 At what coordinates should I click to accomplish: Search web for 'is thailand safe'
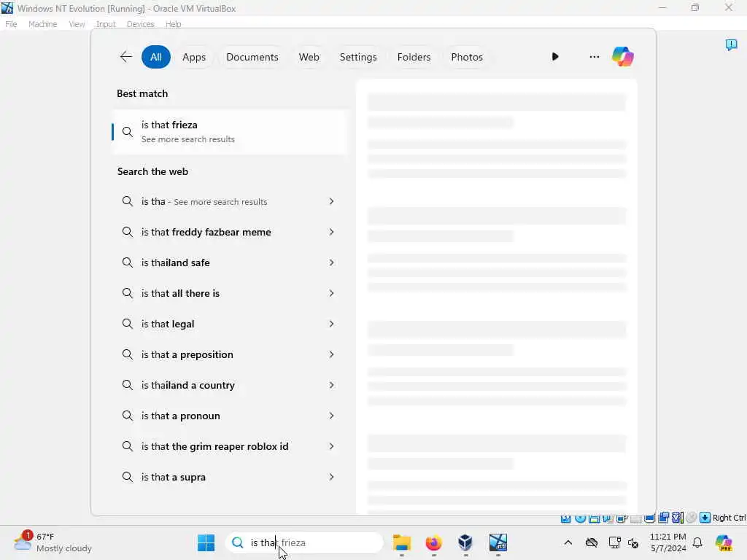pyautogui.click(x=230, y=262)
